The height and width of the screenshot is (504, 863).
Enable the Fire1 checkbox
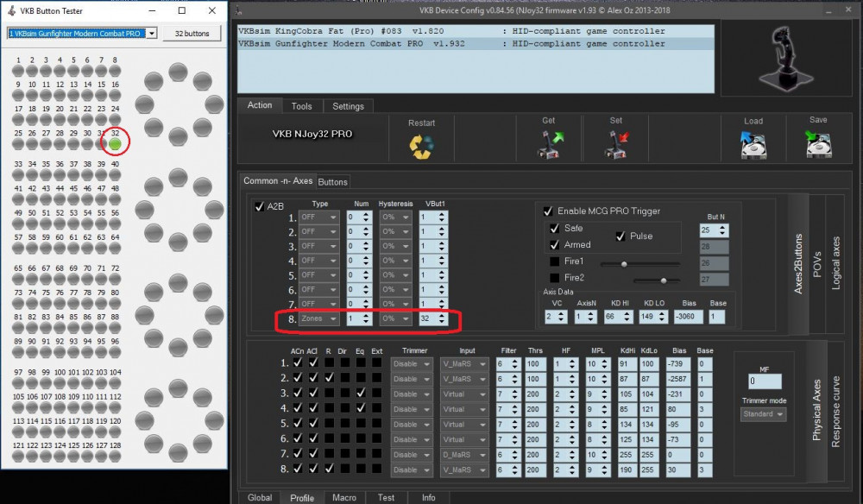[554, 261]
